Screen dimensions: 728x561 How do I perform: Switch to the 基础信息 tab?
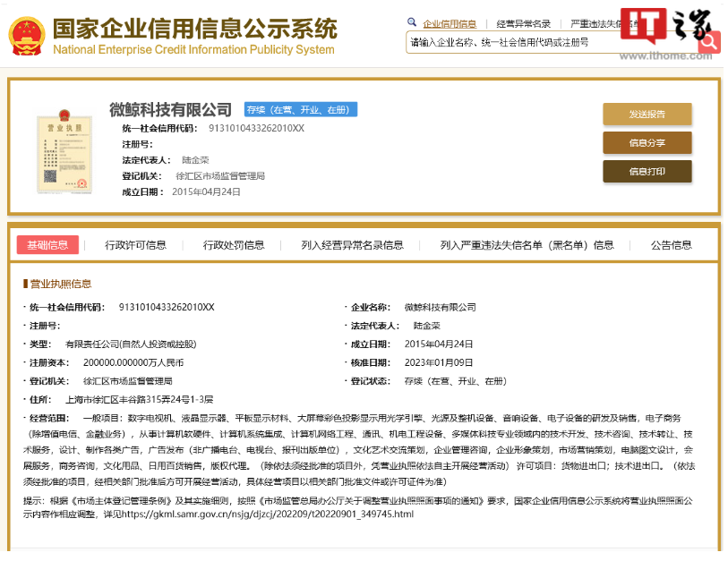47,245
